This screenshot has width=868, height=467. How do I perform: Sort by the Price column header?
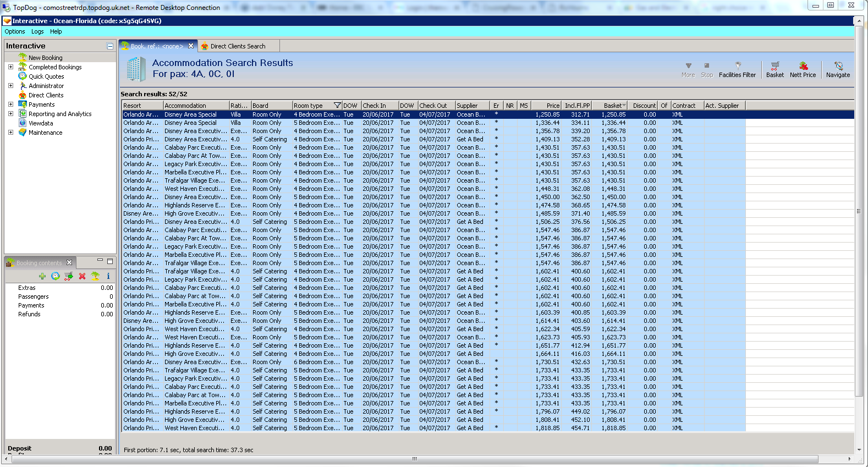pyautogui.click(x=546, y=106)
